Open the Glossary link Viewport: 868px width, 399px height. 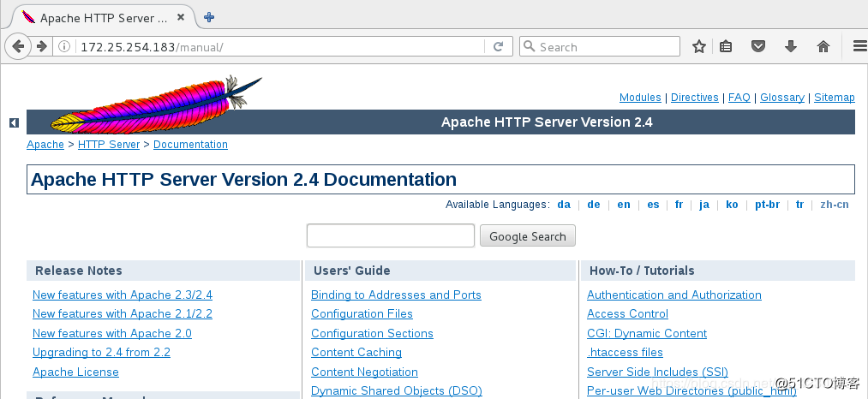point(782,98)
